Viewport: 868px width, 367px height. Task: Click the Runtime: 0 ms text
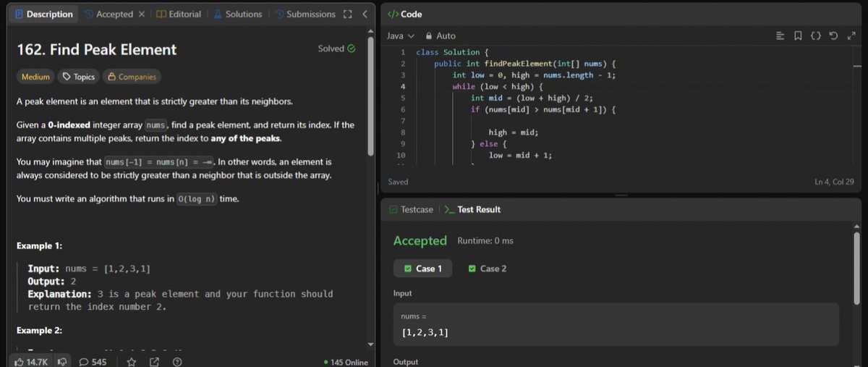pos(485,240)
